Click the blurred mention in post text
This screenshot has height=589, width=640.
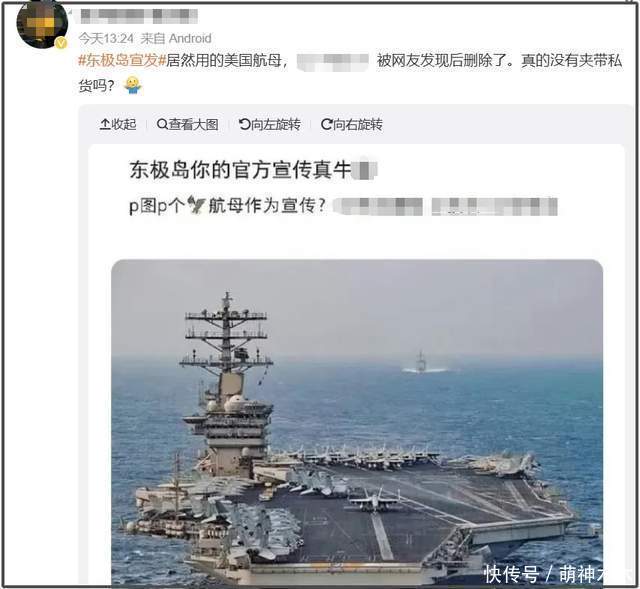[x=333, y=62]
